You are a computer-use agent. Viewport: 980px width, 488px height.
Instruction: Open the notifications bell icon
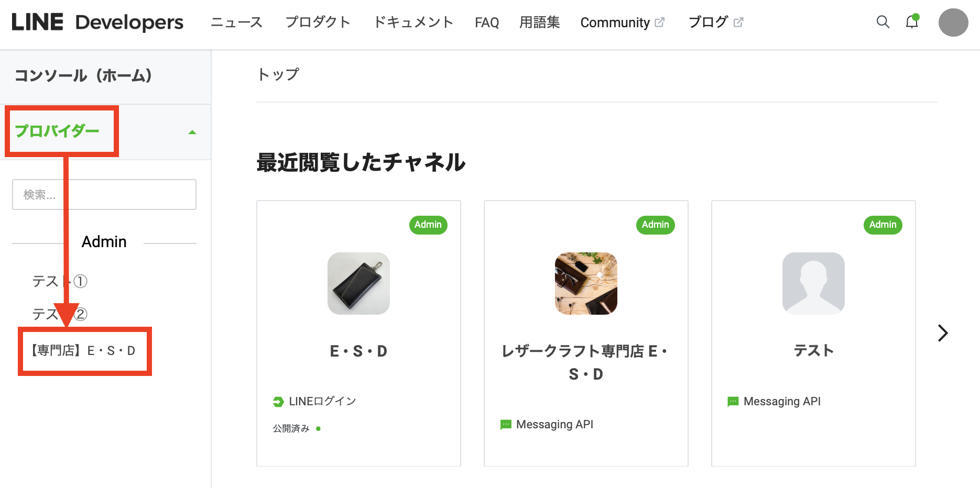pos(912,22)
